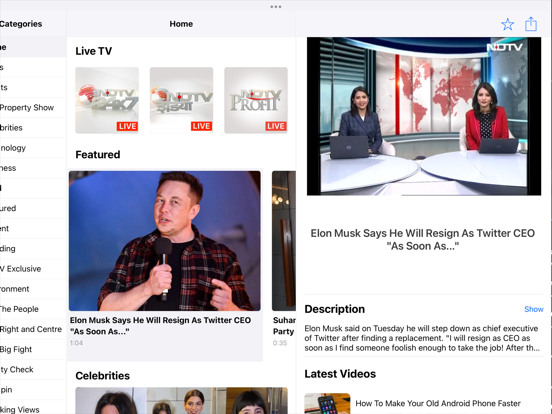
Task: Tap the Android phone video thumbnail
Action: [327, 403]
